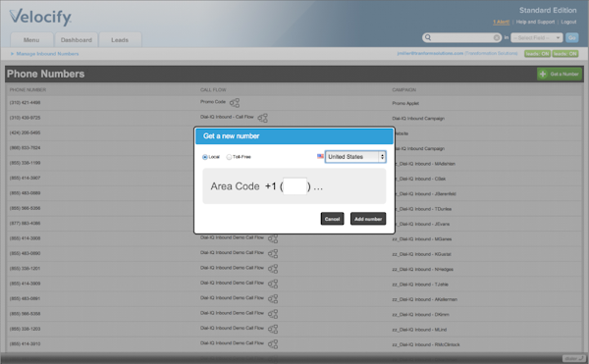Click phone number (310) 439-9725

click(25, 118)
